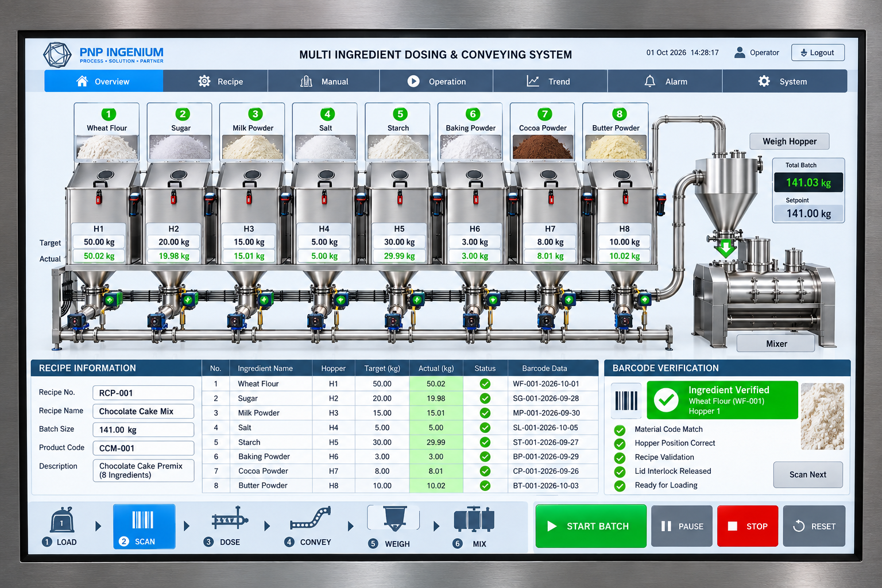Click the Material Code Match check icon
The image size is (882, 588).
click(620, 430)
